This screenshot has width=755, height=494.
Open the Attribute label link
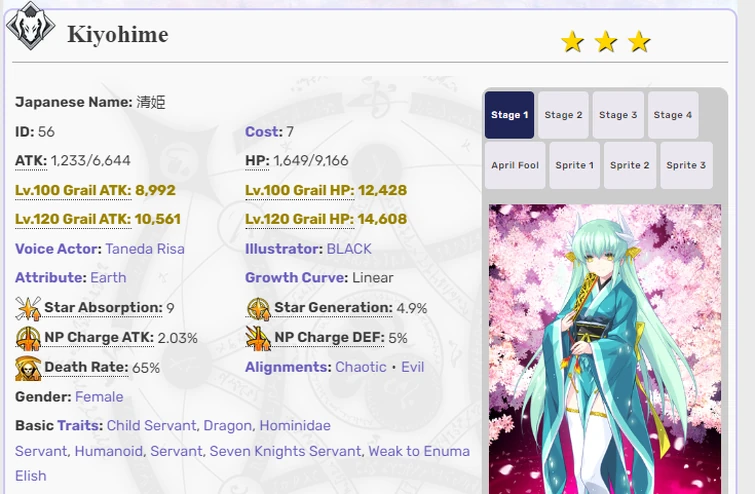(48, 278)
